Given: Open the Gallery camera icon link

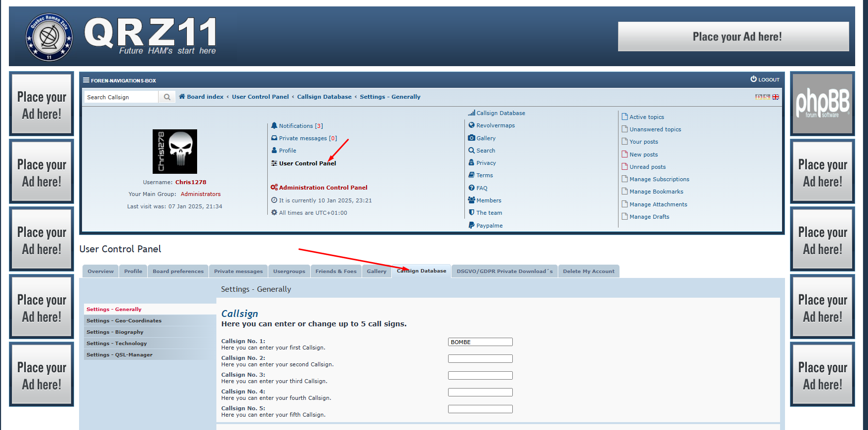Looking at the screenshot, I should 471,138.
